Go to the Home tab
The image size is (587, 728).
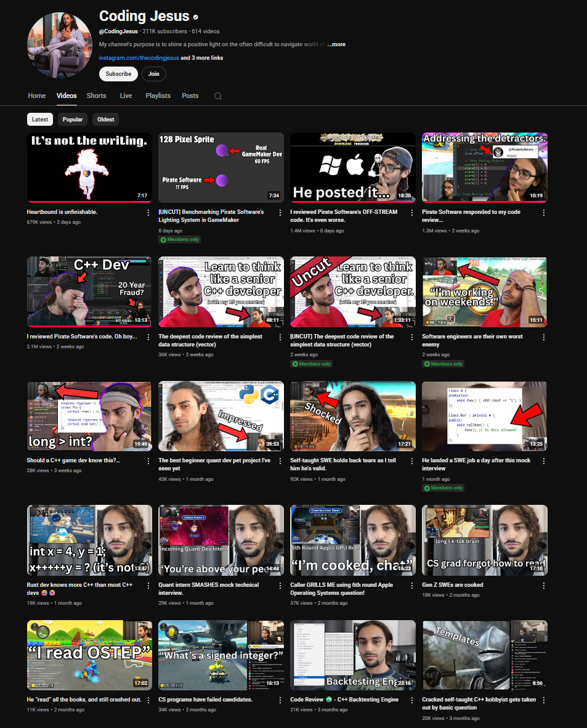coord(37,96)
